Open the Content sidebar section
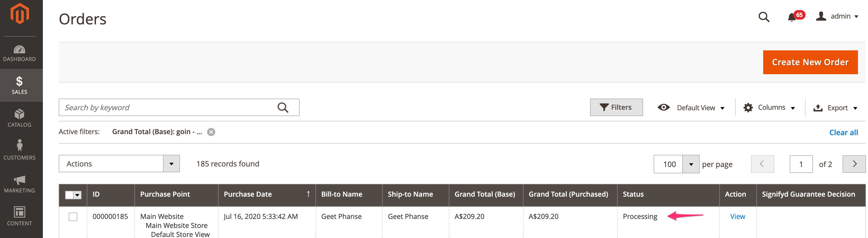 [20, 216]
